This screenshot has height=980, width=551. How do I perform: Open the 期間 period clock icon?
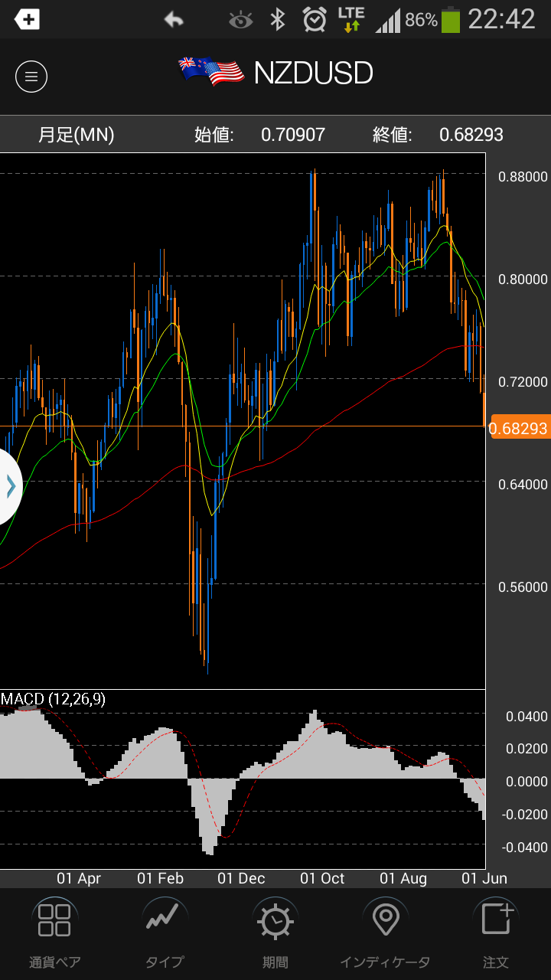[275, 920]
